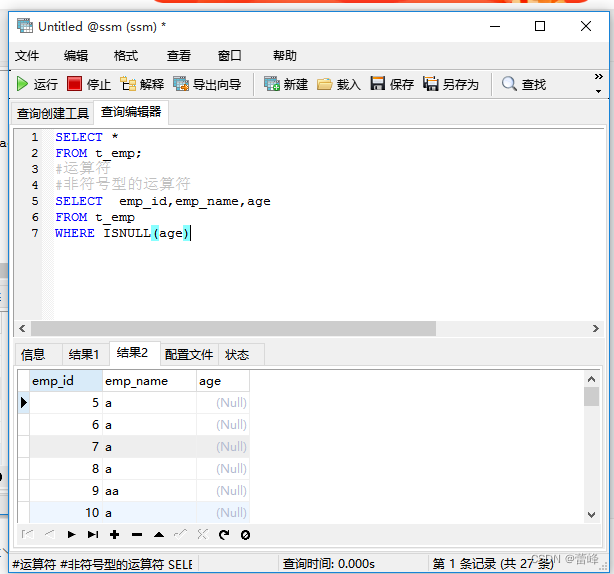Go to first record navigation icon

27,534
